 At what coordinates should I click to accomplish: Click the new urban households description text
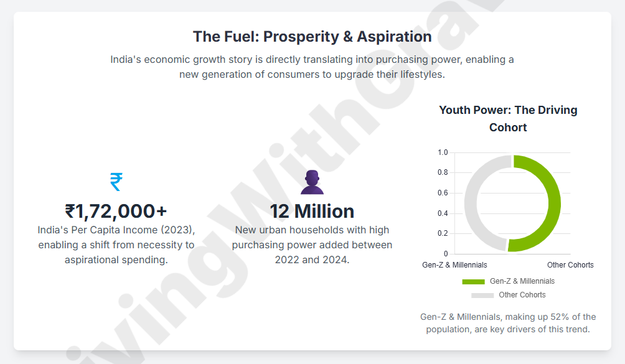point(312,245)
